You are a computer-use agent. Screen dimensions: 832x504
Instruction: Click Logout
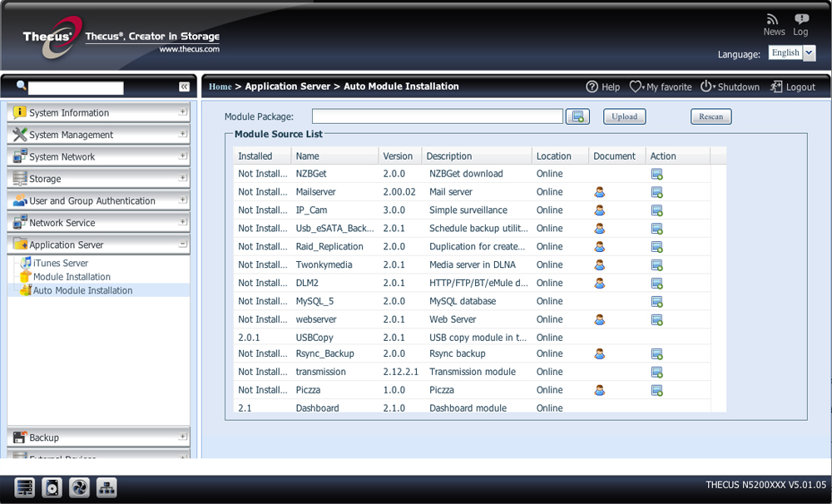point(793,86)
